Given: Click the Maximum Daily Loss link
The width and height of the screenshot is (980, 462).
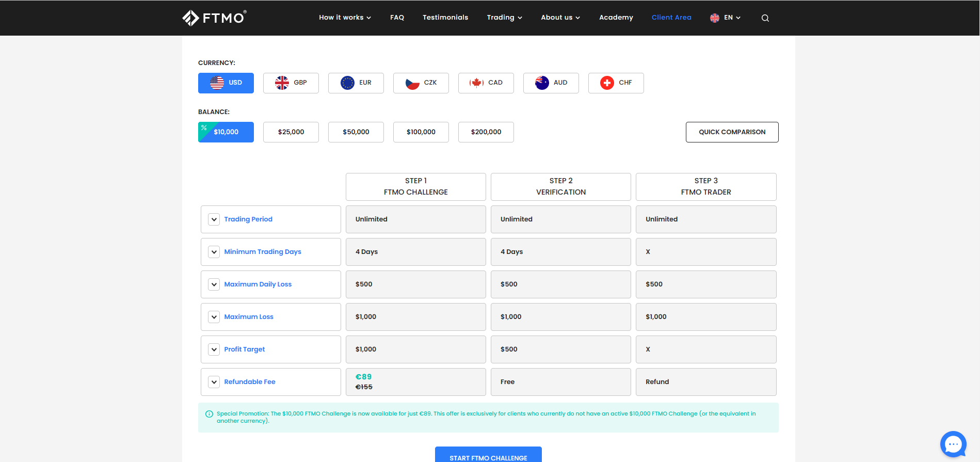Looking at the screenshot, I should [x=258, y=284].
